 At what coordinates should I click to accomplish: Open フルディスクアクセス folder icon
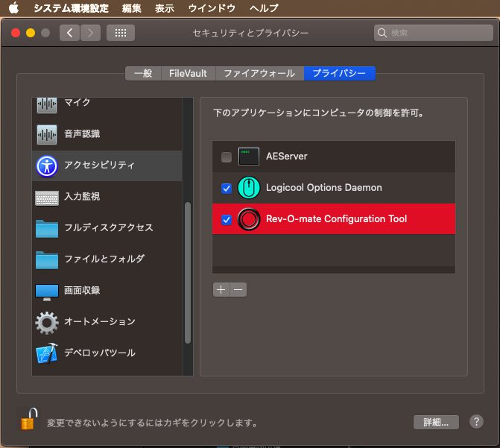[x=47, y=228]
